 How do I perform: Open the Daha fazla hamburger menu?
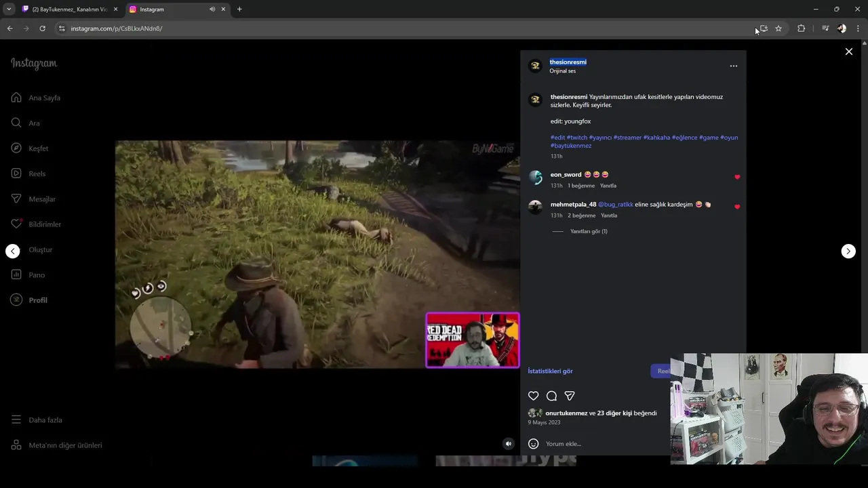click(16, 420)
